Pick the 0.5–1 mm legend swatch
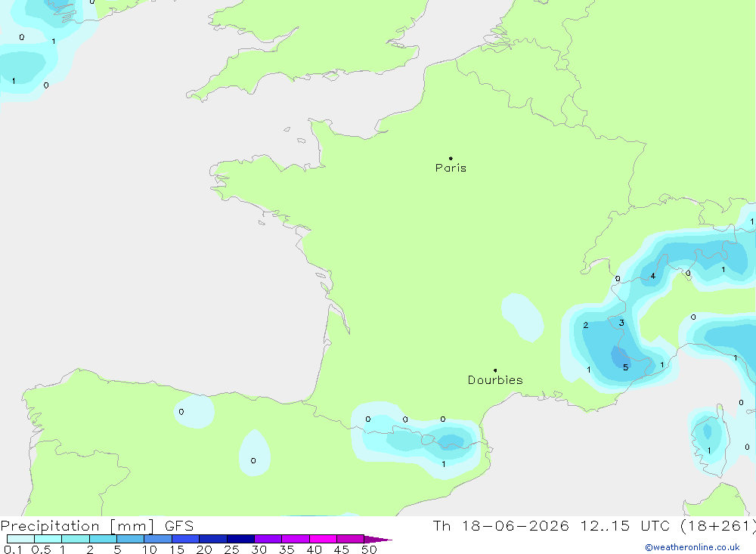The image size is (756, 554). 48,539
